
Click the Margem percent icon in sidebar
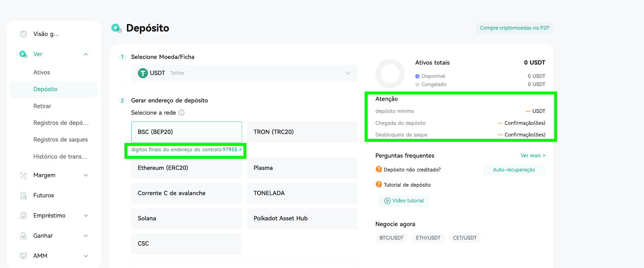click(23, 175)
